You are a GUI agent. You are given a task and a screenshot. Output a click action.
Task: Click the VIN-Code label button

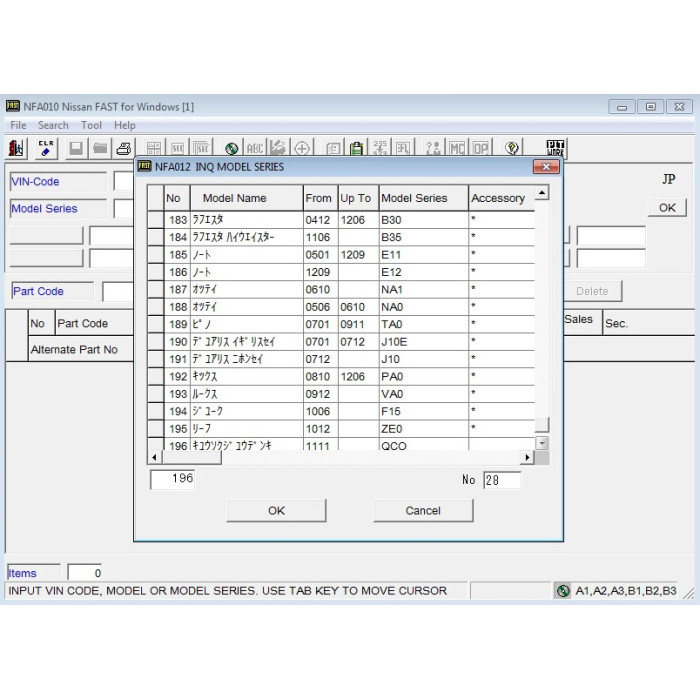(58, 182)
